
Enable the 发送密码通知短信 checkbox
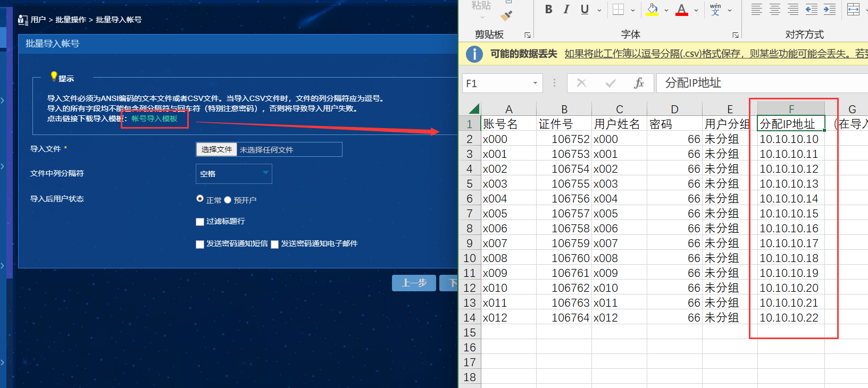(200, 244)
